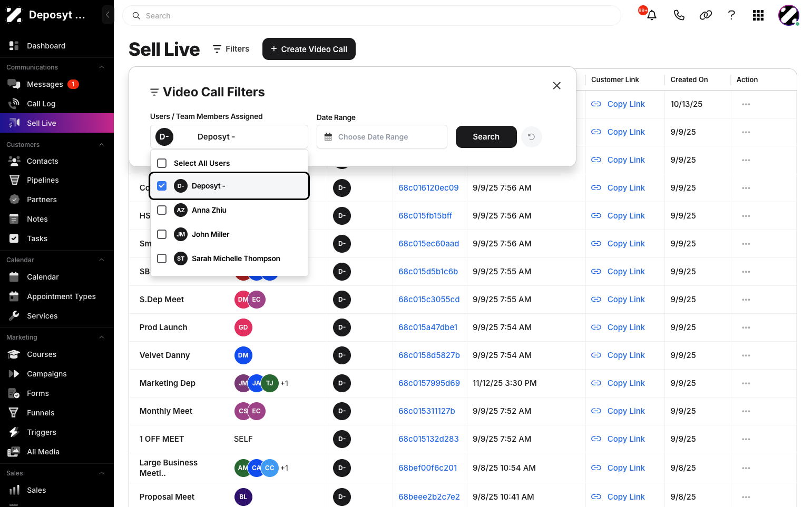Click the GD avatar in Prod Launch row
The height and width of the screenshot is (507, 812).
point(243,327)
